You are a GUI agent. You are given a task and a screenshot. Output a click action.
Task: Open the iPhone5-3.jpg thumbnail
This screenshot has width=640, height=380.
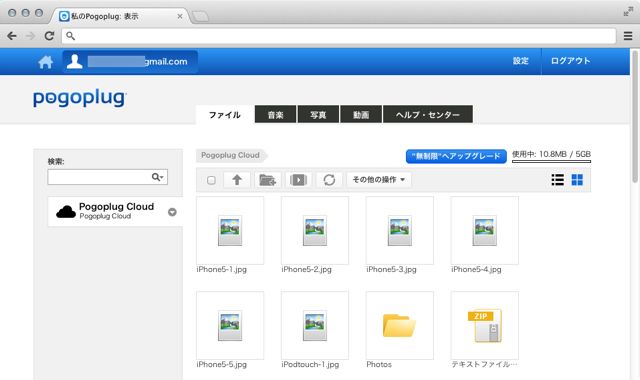click(400, 230)
